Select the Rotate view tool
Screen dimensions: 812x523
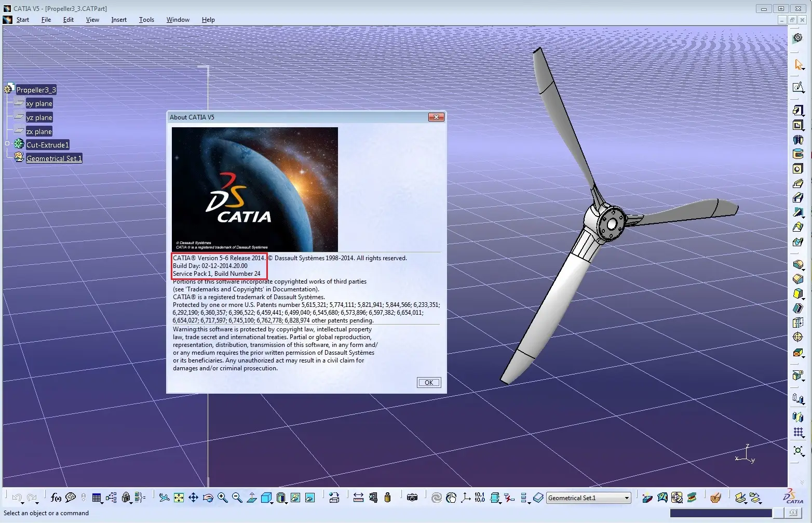(x=208, y=498)
